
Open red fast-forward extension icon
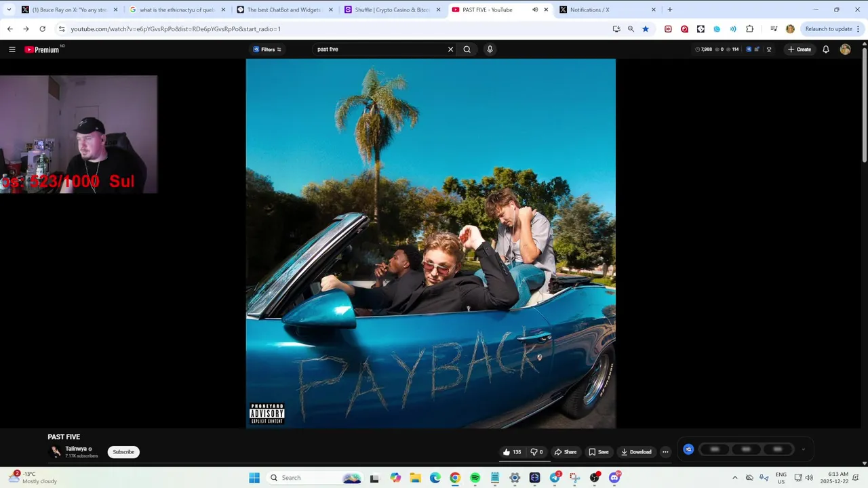pyautogui.click(x=668, y=29)
